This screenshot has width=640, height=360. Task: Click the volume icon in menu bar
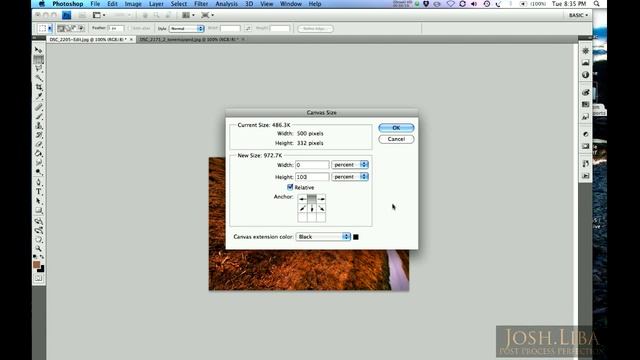[x=474, y=4]
